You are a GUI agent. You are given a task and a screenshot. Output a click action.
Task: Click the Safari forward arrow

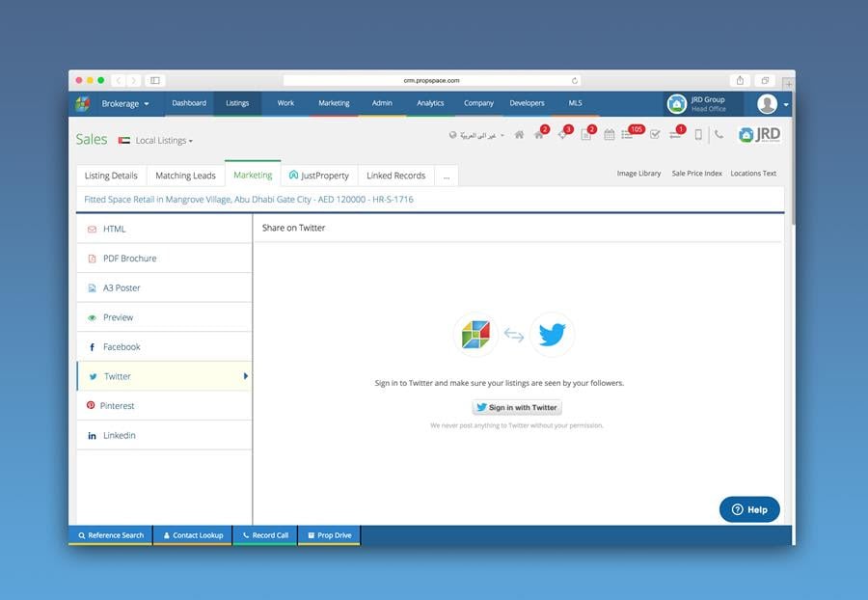click(133, 80)
